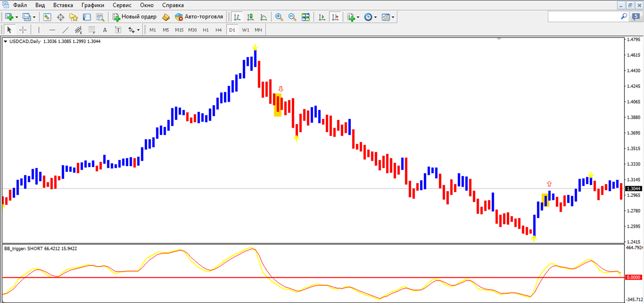The height and width of the screenshot is (303, 644).
Task: Select the Vertical Line tool
Action: click(x=39, y=30)
